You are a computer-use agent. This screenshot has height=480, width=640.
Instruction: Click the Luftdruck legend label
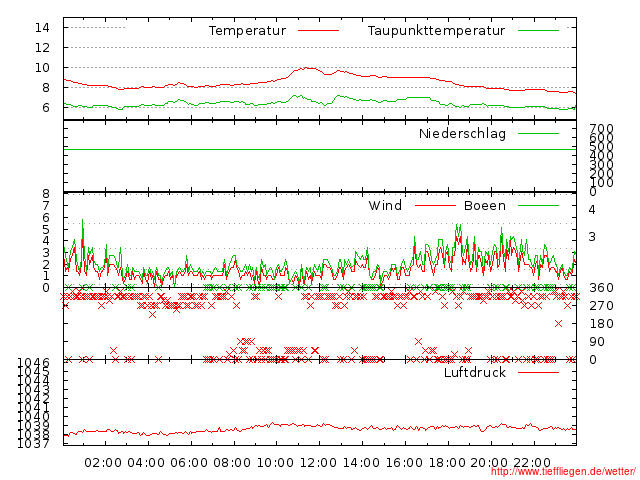(x=475, y=372)
